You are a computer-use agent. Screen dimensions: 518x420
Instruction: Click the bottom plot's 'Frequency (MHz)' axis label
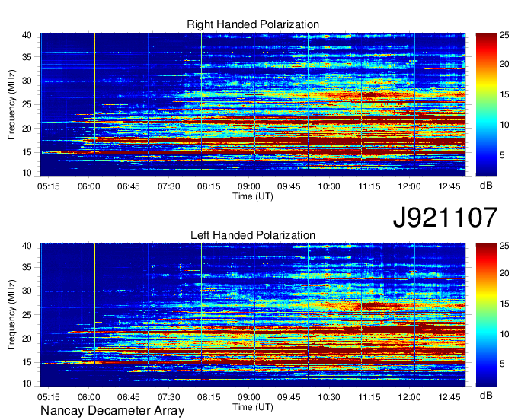point(11,315)
